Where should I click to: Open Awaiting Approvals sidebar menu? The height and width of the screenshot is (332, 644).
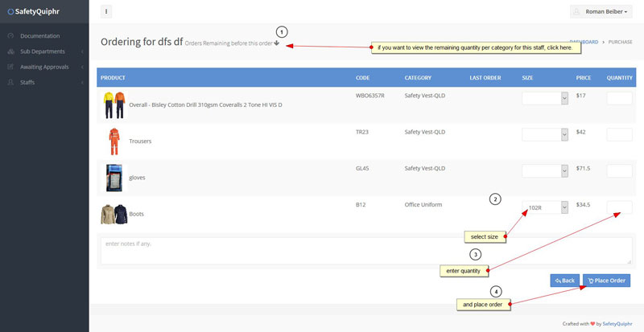44,67
